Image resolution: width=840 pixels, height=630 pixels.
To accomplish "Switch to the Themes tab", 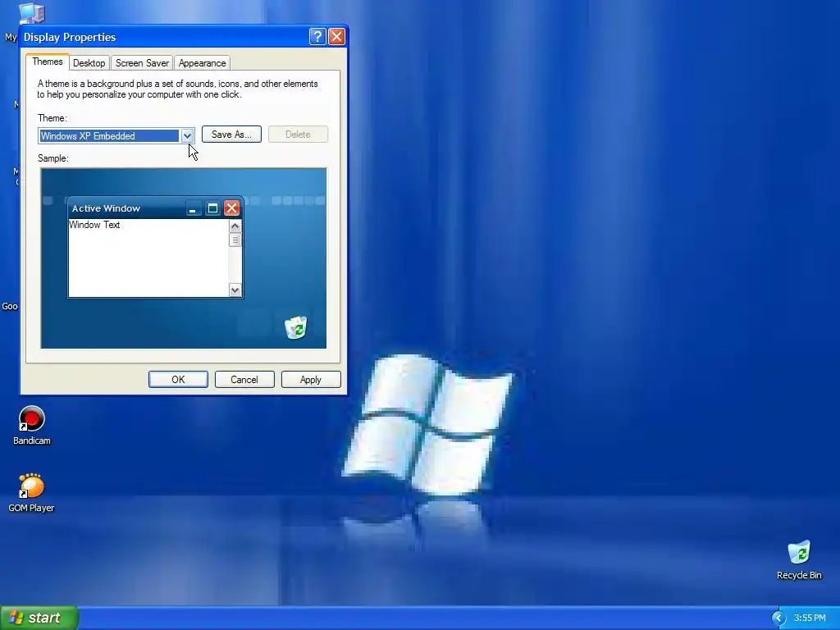I will coord(47,62).
